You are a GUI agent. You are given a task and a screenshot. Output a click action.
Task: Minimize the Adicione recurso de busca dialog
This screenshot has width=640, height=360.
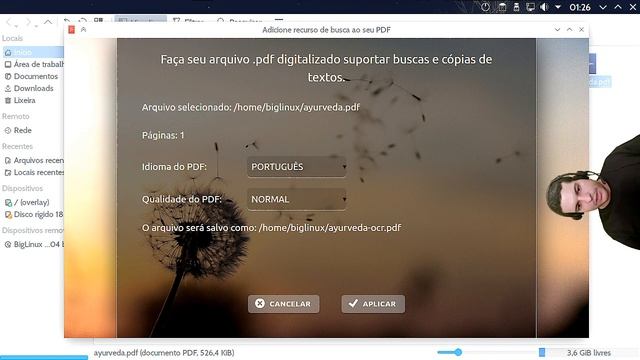tap(557, 29)
